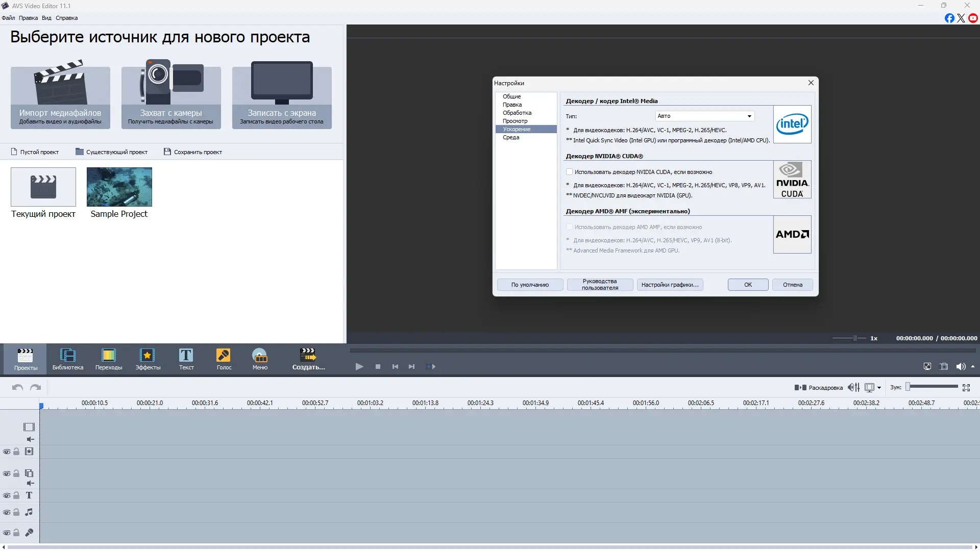The width and height of the screenshot is (980, 551).
Task: Open the Текст text tool panel
Action: click(186, 359)
